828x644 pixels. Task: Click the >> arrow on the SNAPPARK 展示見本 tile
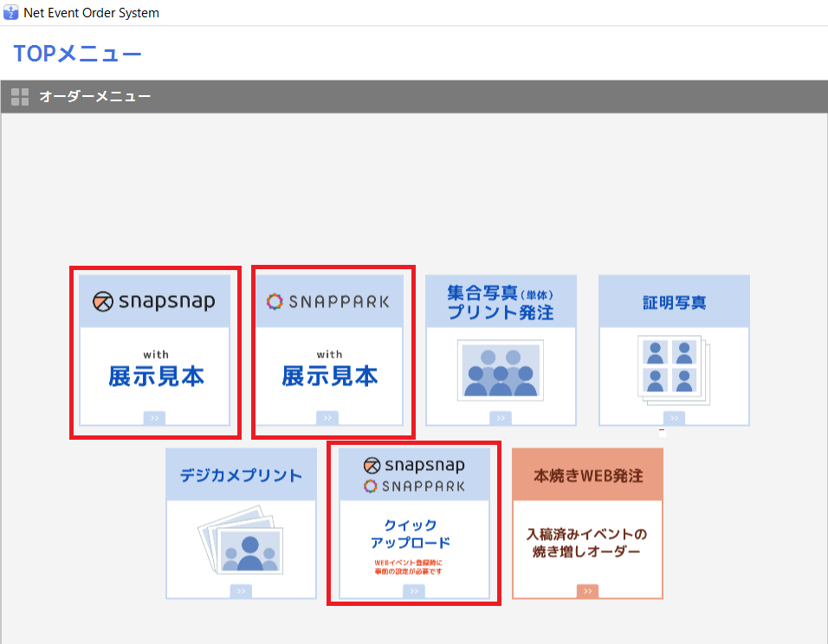327,417
